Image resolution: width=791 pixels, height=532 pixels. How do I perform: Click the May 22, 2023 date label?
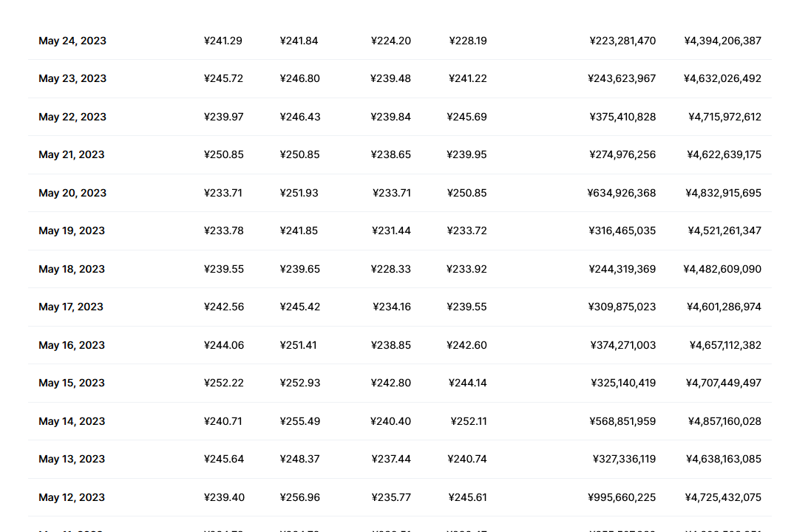(x=72, y=117)
